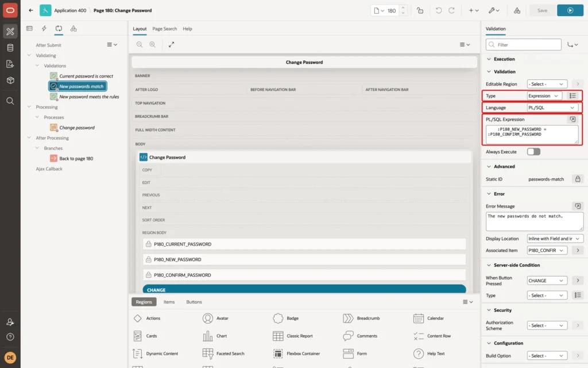This screenshot has height=368, width=588.
Task: Click Application 400 breadcrumb link
Action: pos(70,10)
